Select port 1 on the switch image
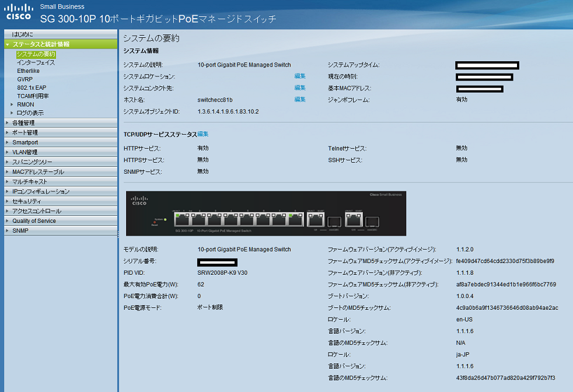The image size is (573, 392). pos(182,219)
